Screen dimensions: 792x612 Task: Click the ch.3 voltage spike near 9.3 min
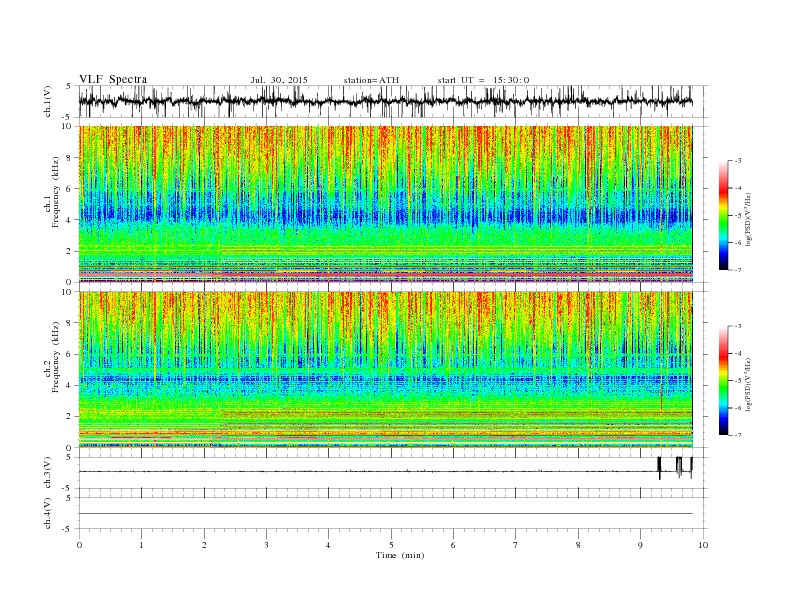pyautogui.click(x=659, y=468)
